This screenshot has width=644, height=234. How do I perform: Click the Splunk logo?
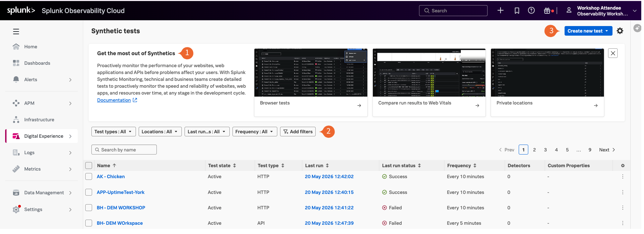[21, 10]
